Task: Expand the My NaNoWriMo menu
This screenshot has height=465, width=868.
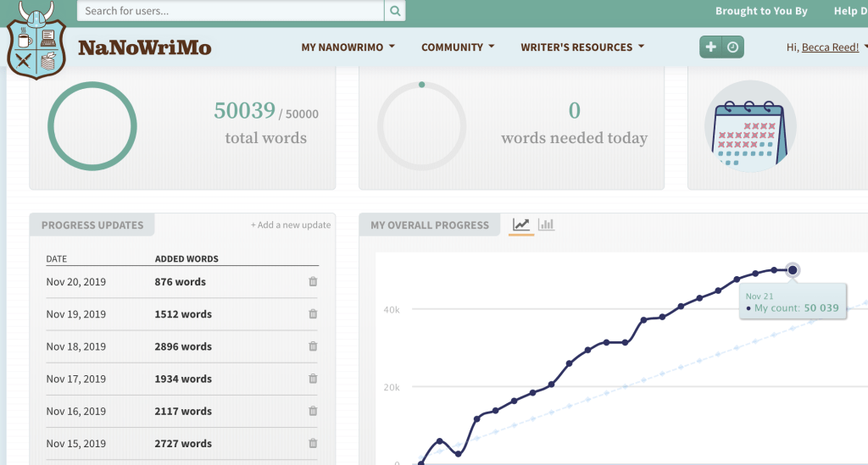Action: pyautogui.click(x=348, y=47)
